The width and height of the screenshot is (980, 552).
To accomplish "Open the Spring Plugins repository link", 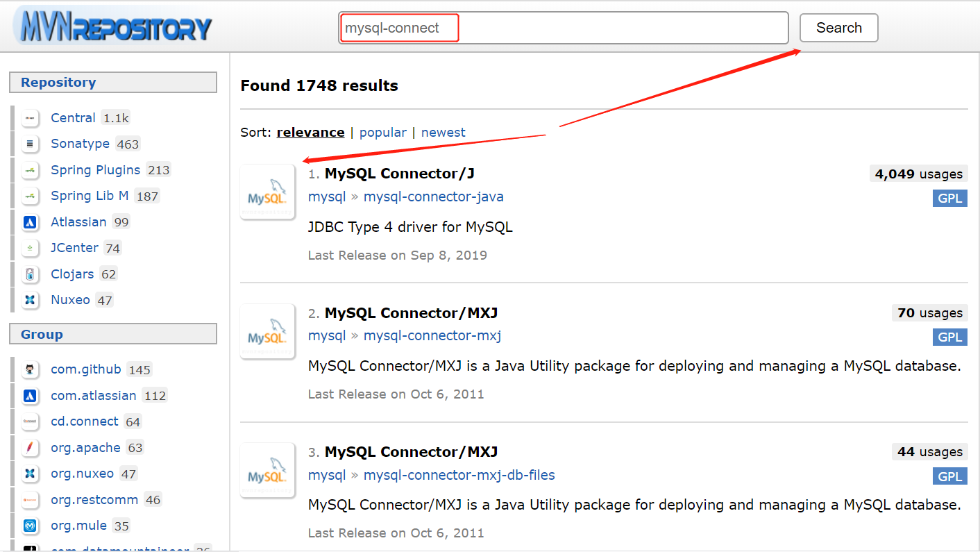I will (96, 170).
